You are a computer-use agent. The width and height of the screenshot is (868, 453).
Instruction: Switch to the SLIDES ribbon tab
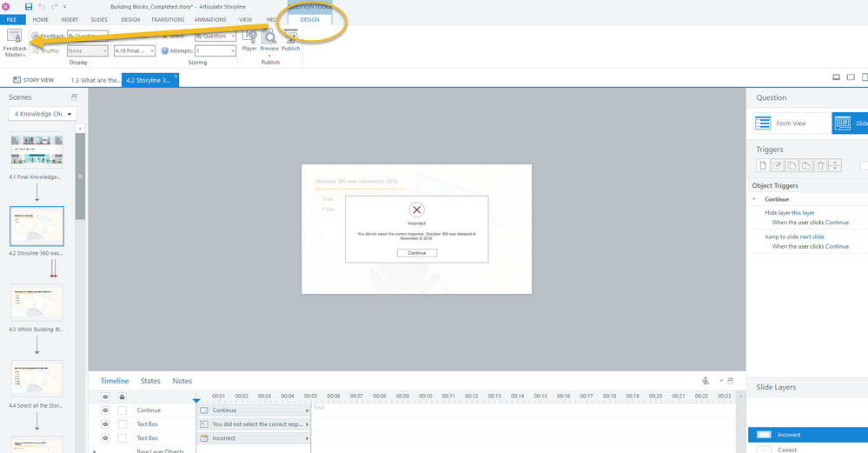pyautogui.click(x=99, y=19)
